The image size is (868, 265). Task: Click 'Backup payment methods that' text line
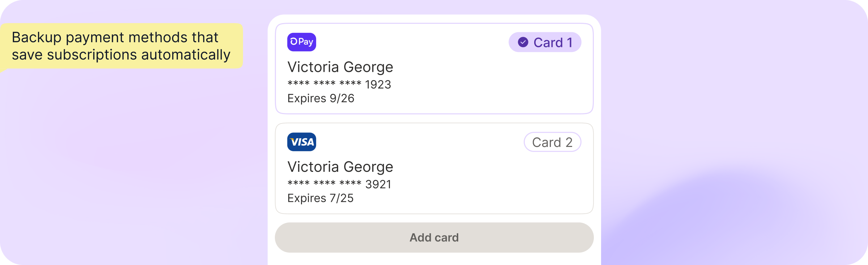click(x=115, y=38)
